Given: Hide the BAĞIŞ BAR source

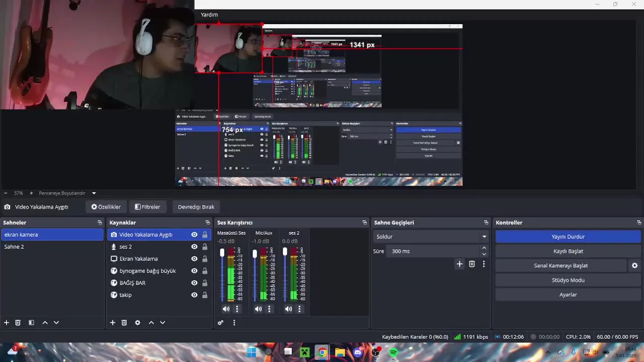Looking at the screenshot, I should [x=194, y=283].
